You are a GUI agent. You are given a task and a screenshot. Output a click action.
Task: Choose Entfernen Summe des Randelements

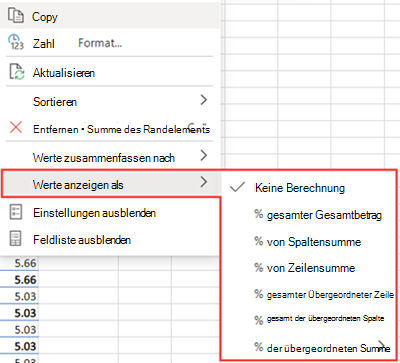coord(110,129)
